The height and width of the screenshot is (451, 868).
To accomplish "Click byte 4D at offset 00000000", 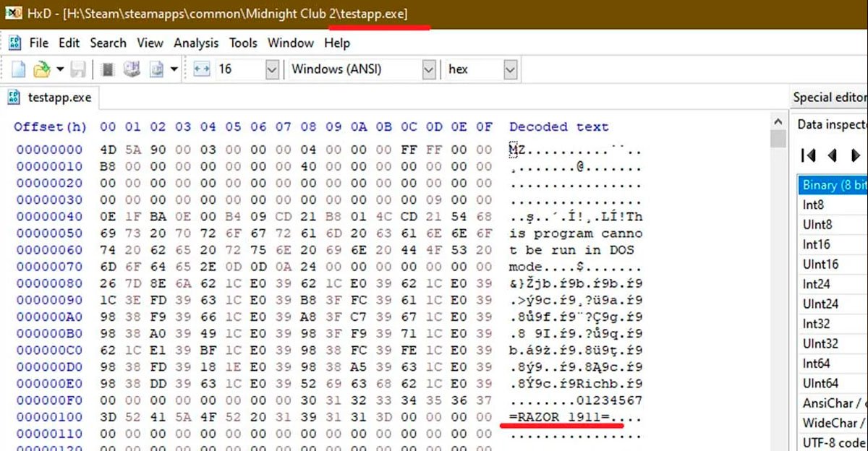I will (x=108, y=150).
